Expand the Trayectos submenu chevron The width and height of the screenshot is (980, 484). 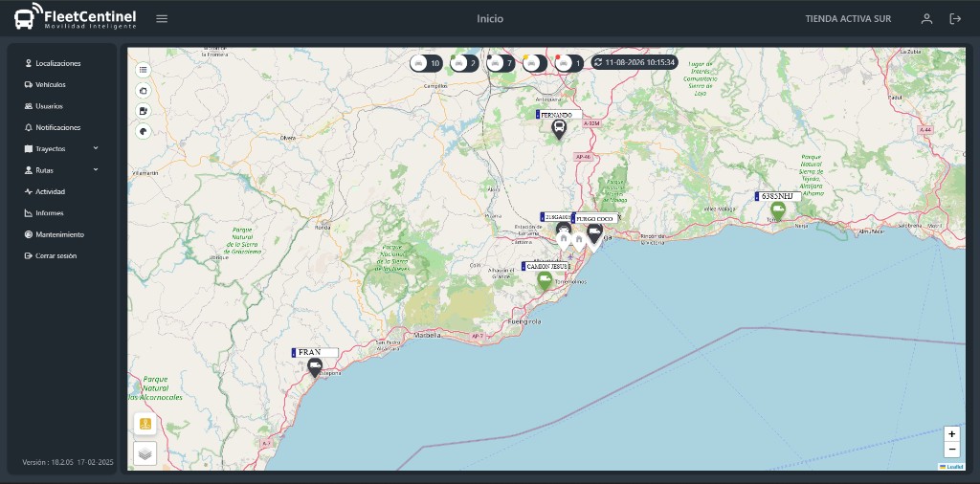click(96, 148)
